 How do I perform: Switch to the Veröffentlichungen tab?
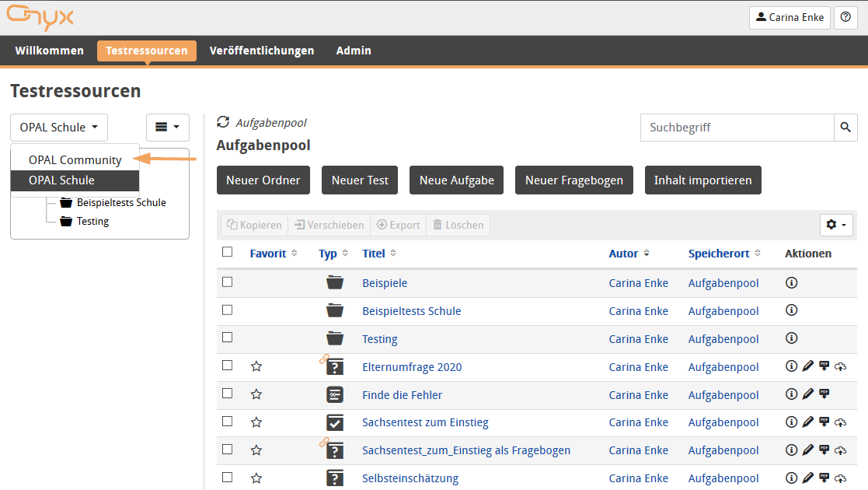(262, 51)
